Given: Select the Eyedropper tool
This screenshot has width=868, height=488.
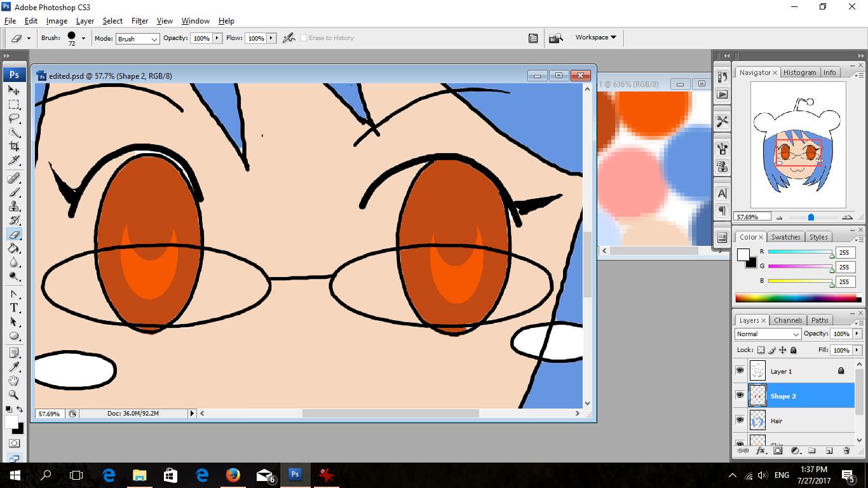Looking at the screenshot, I should pyautogui.click(x=14, y=367).
